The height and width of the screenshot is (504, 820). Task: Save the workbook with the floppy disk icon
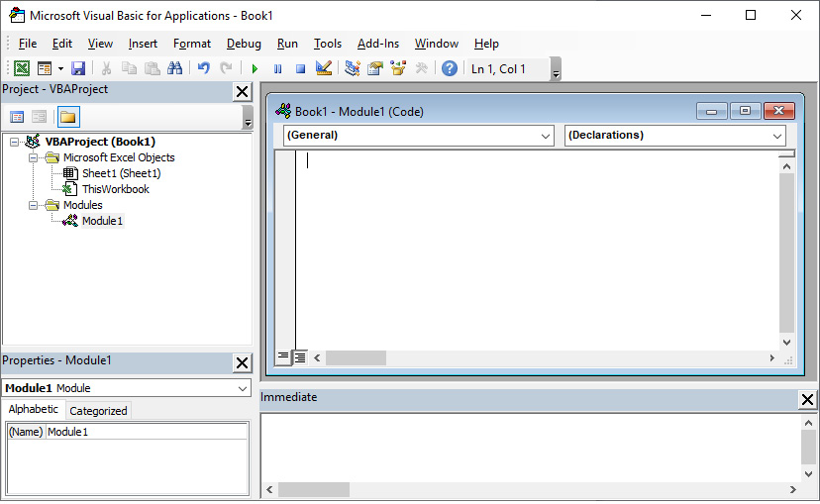pyautogui.click(x=78, y=68)
